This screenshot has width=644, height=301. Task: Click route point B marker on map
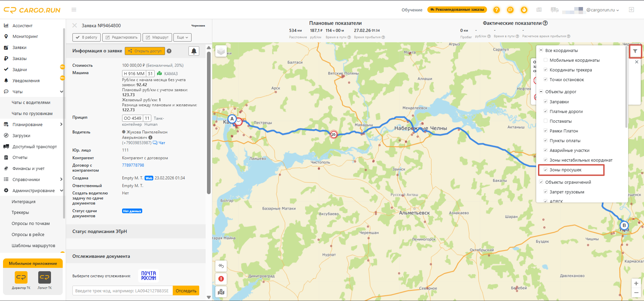624,225
